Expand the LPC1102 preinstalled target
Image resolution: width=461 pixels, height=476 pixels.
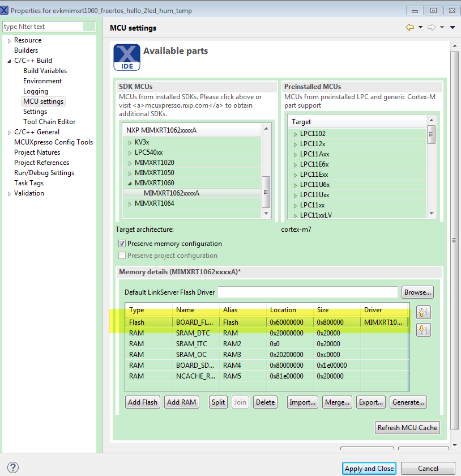(295, 134)
